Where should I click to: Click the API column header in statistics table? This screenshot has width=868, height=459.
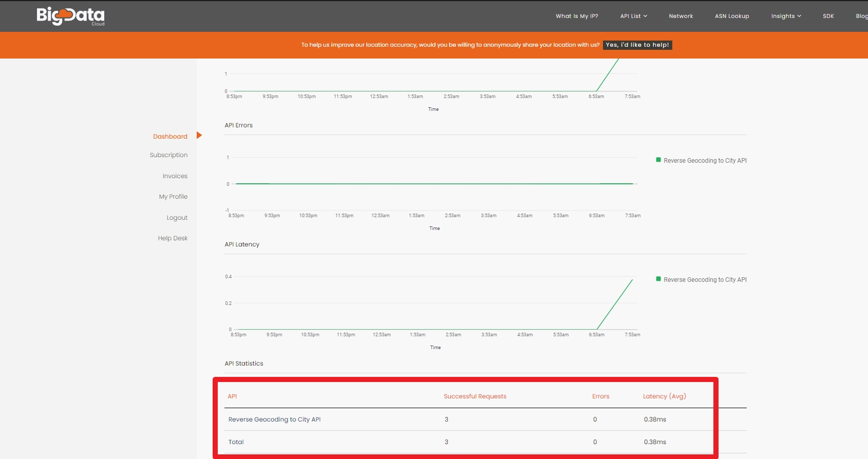[232, 396]
